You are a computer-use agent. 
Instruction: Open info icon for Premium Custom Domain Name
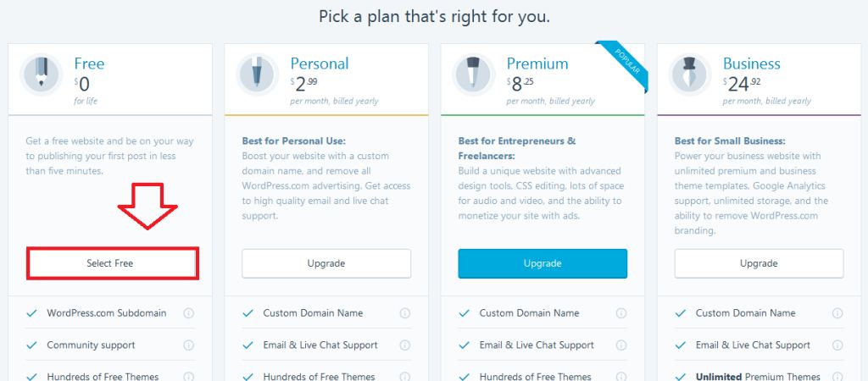pos(621,313)
